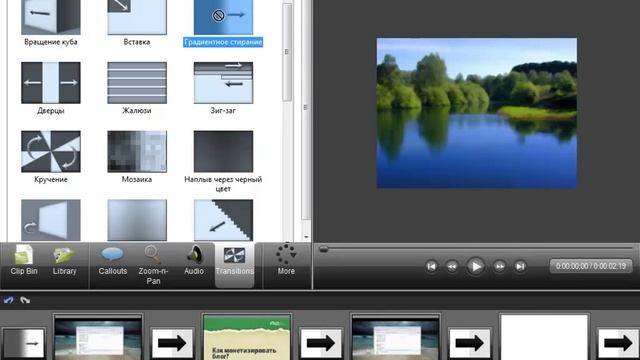Select the plain gradient fade transition in the bottom row
This screenshot has height=360, width=640.
tap(137, 220)
